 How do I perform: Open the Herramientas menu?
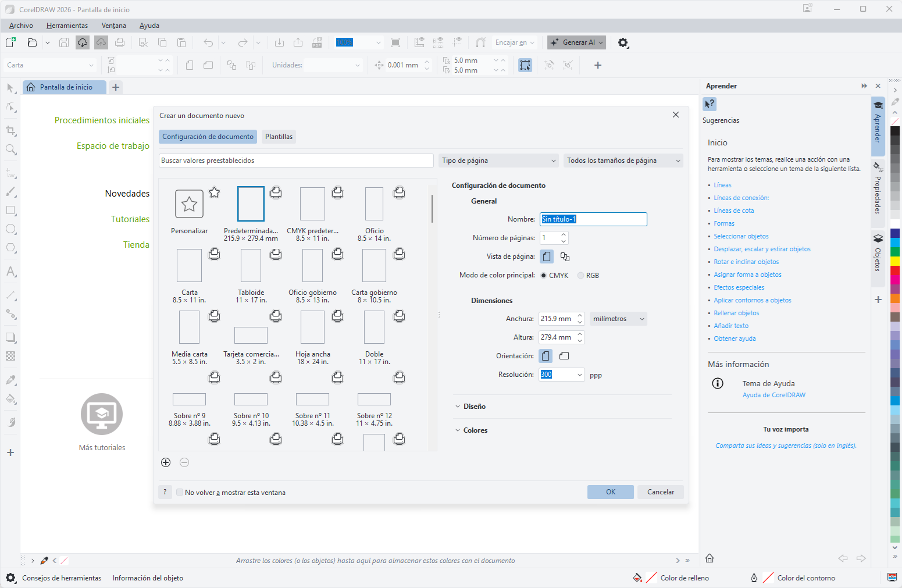(67, 26)
